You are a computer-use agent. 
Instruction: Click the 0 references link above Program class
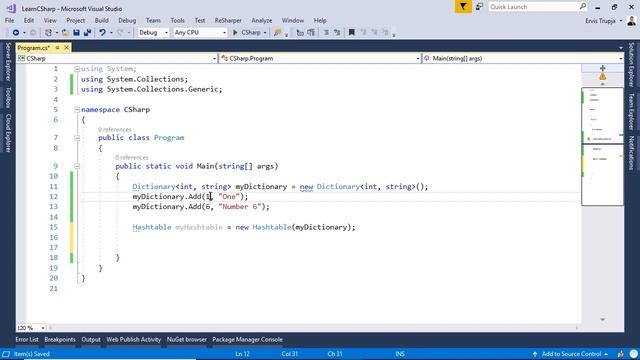pyautogui.click(x=115, y=129)
